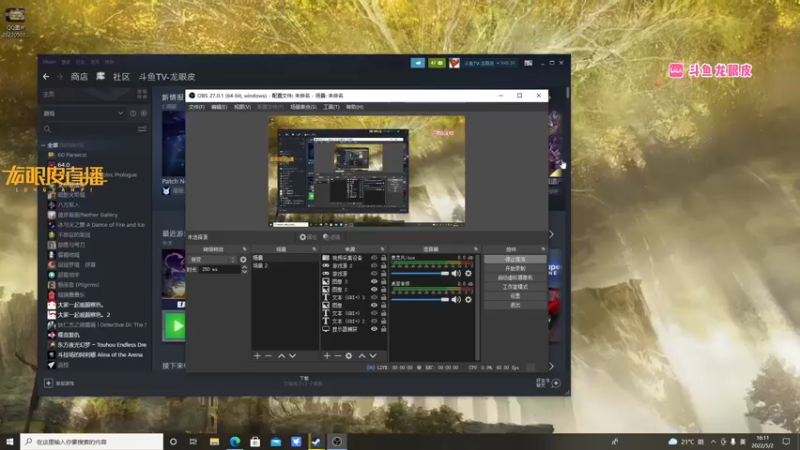Hide the 图像 2 source
Screen dimensions: 800x450
point(374,289)
